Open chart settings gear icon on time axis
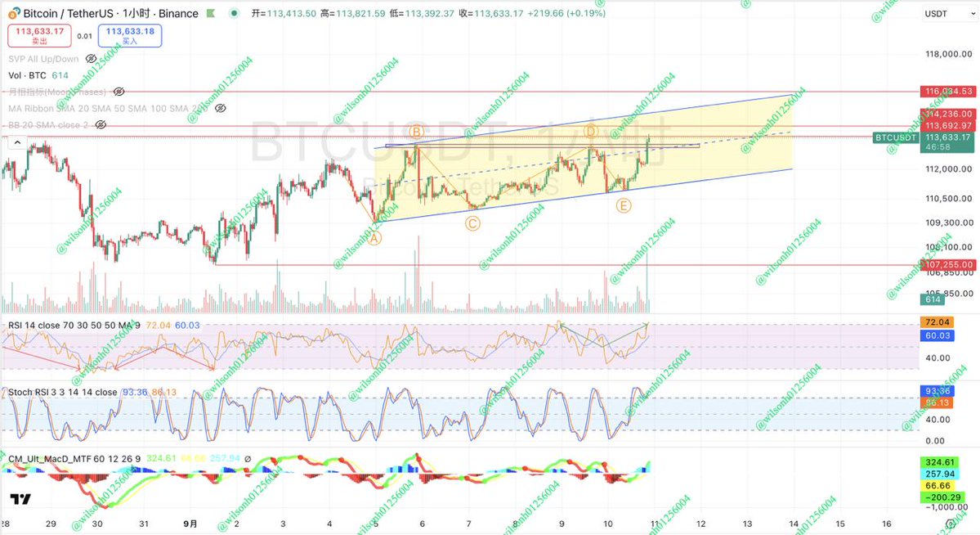Image resolution: width=980 pixels, height=535 pixels. (x=950, y=524)
